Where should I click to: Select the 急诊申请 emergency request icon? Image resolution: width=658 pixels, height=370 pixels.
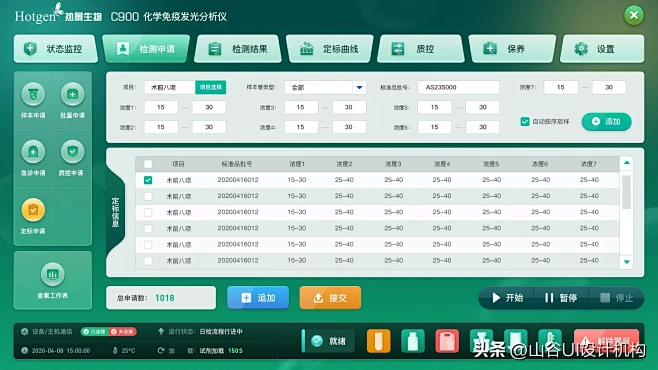point(33,152)
